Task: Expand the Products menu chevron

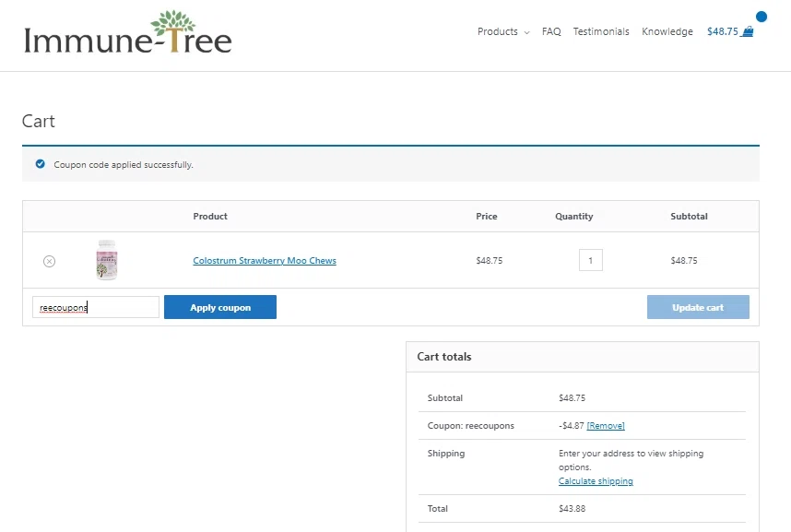Action: 526,32
